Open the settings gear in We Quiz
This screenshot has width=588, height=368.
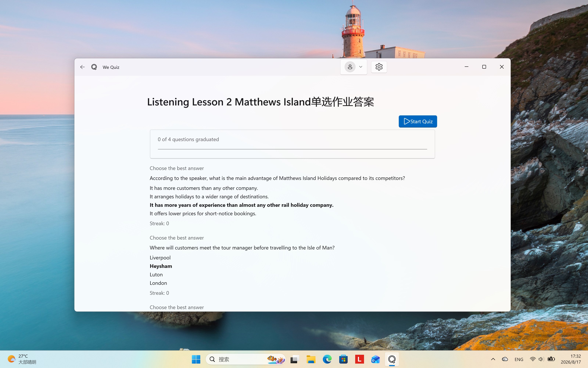[x=379, y=67]
